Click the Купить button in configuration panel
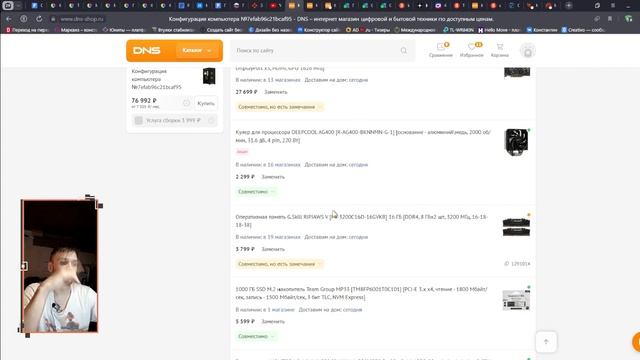The width and height of the screenshot is (640, 360). 206,103
